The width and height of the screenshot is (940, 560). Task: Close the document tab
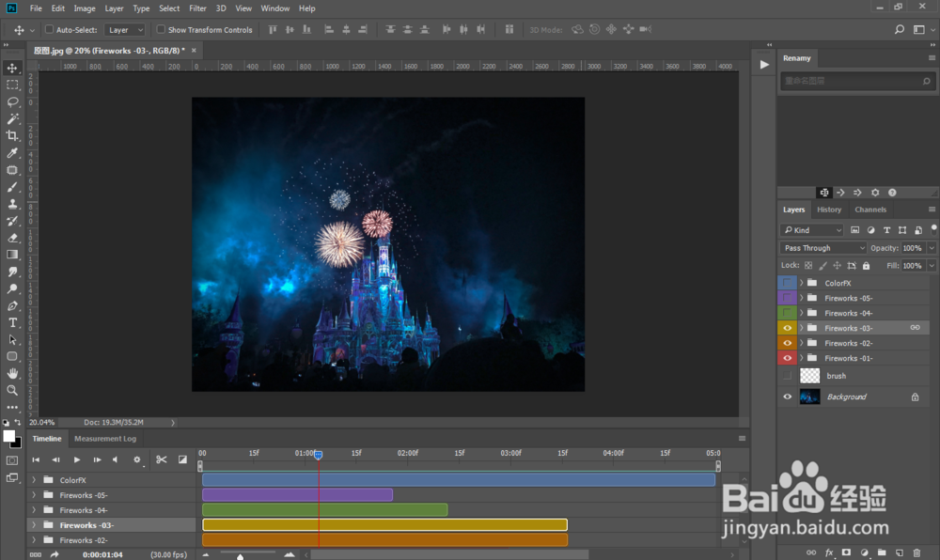point(194,51)
